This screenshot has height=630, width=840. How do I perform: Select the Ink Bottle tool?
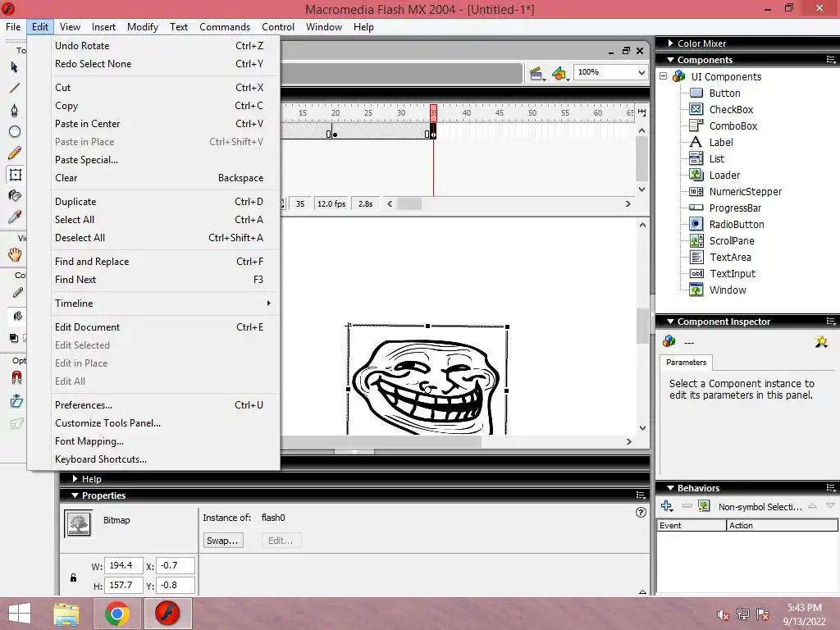pyautogui.click(x=15, y=195)
